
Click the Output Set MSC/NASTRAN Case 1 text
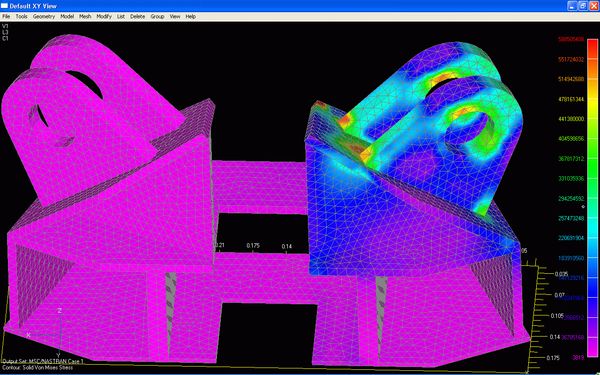(x=42, y=361)
